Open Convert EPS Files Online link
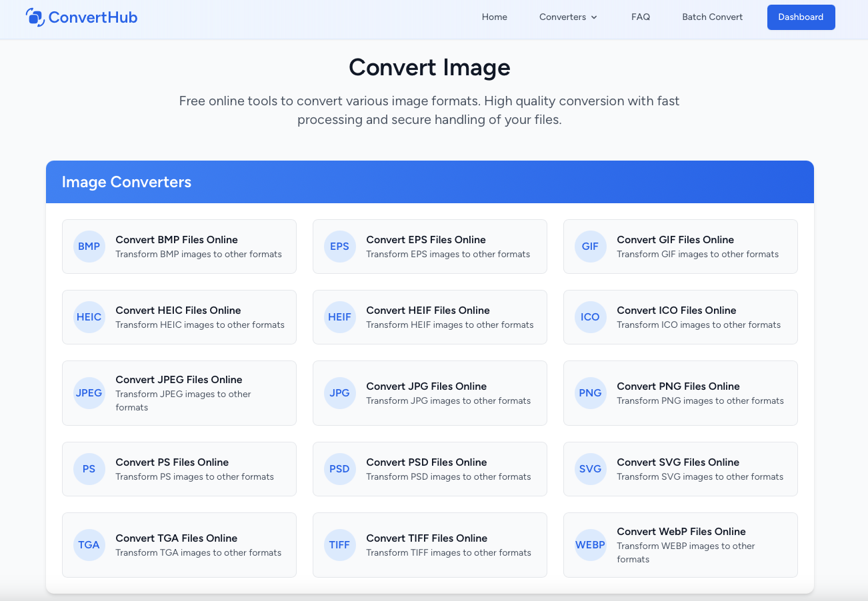 (x=426, y=240)
